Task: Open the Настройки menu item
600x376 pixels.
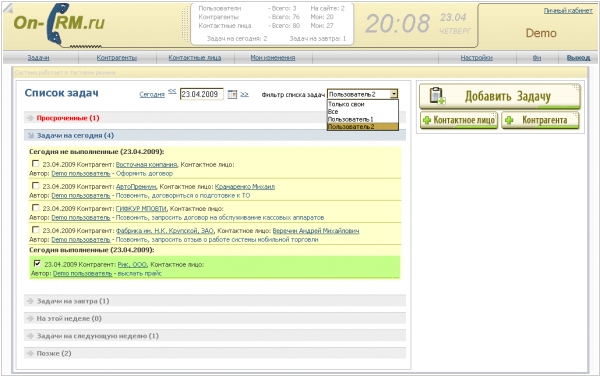Action: tap(476, 58)
